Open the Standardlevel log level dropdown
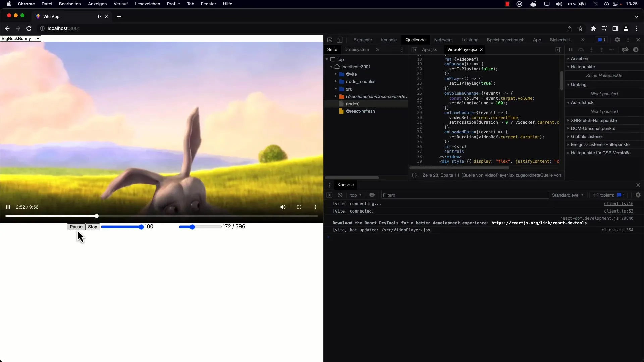 tap(568, 195)
